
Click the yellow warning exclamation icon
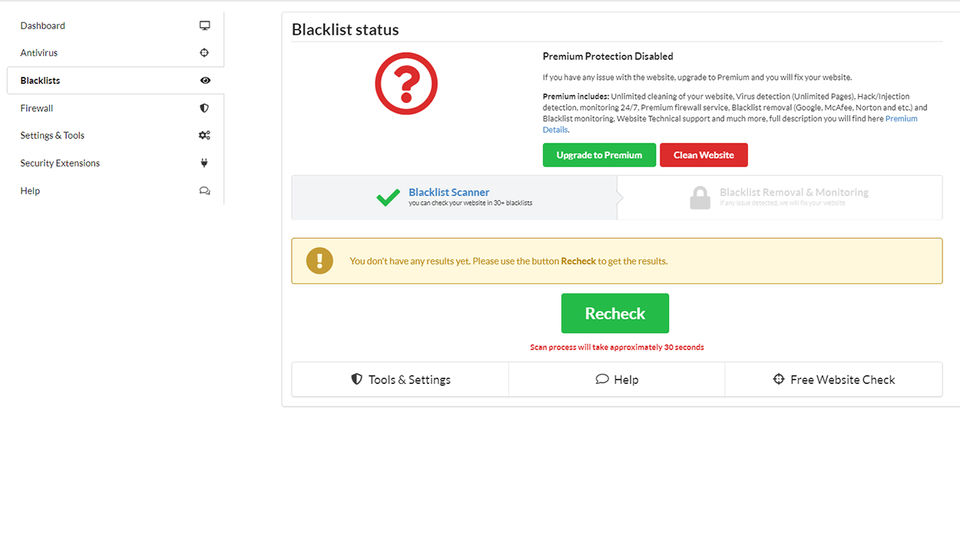pos(319,261)
